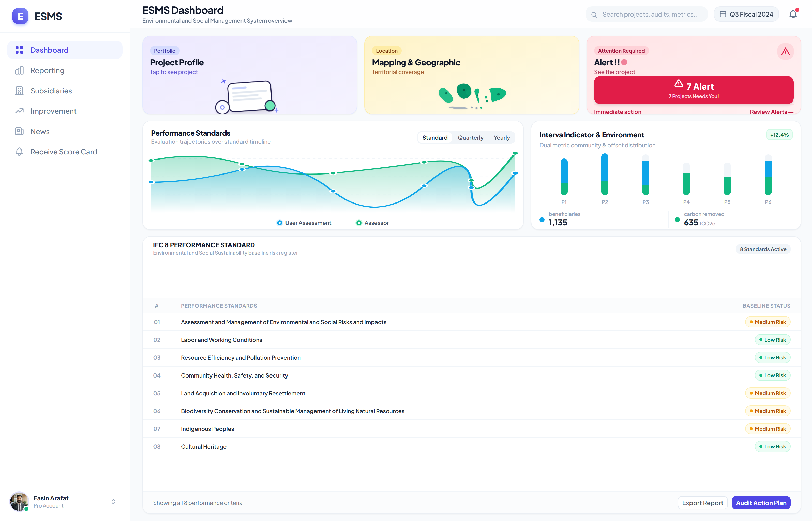Click the Labor and Working Conditions row

click(x=472, y=340)
